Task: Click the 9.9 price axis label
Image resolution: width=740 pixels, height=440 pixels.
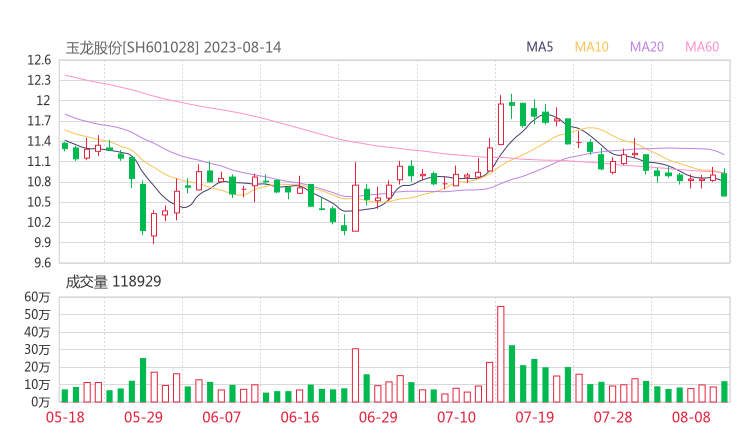Action: [42, 242]
